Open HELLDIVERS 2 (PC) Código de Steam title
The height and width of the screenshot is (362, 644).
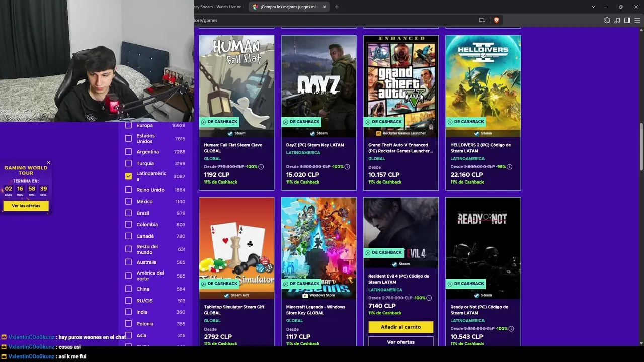click(x=480, y=148)
